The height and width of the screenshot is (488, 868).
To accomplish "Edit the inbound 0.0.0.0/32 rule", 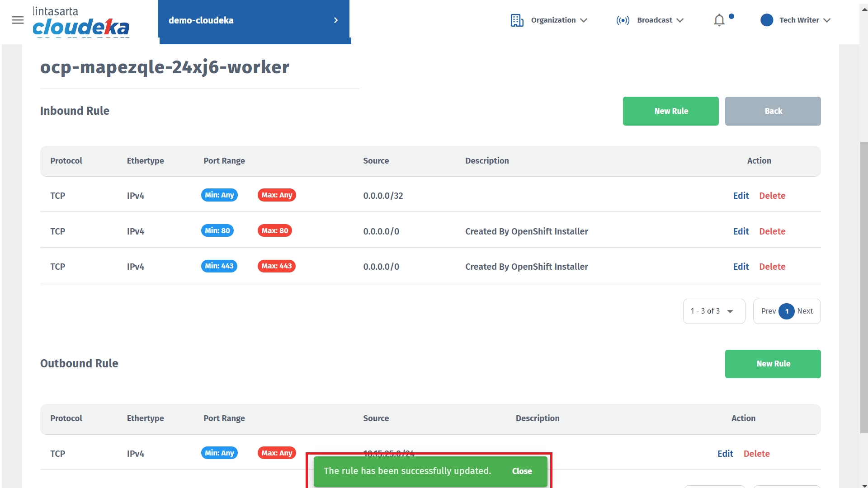I will pyautogui.click(x=741, y=196).
